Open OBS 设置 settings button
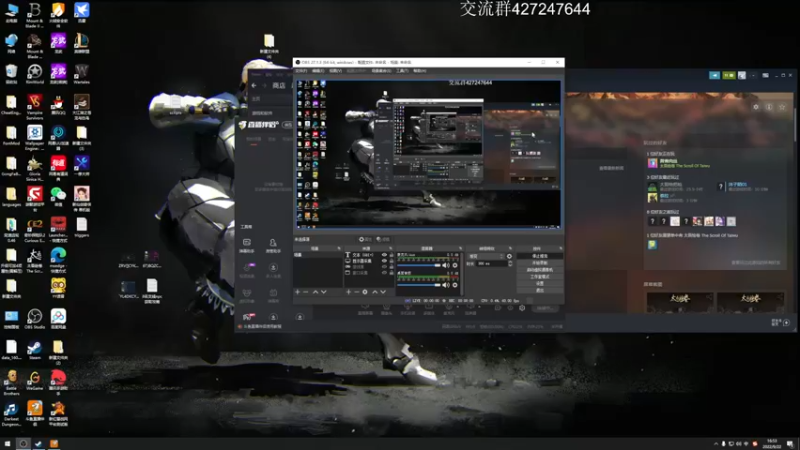800x450 pixels. [540, 284]
